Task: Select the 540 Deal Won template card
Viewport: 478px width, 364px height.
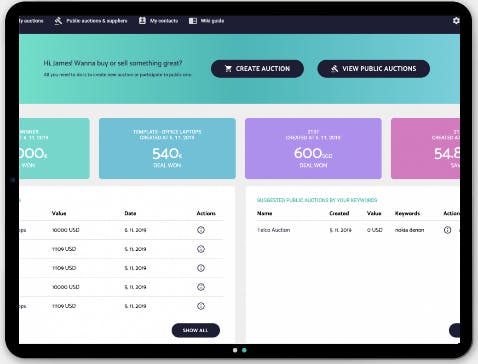Action: [x=167, y=148]
